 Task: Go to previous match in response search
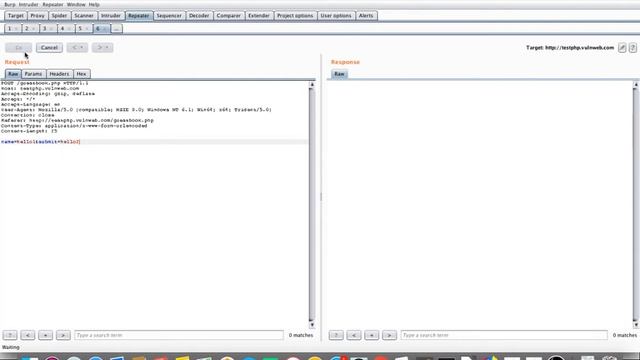pyautogui.click(x=354, y=335)
